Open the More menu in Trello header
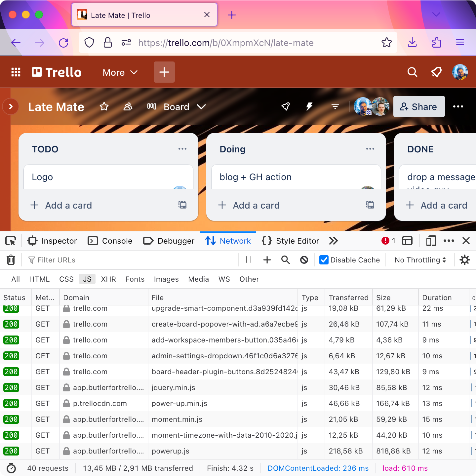 click(x=120, y=72)
